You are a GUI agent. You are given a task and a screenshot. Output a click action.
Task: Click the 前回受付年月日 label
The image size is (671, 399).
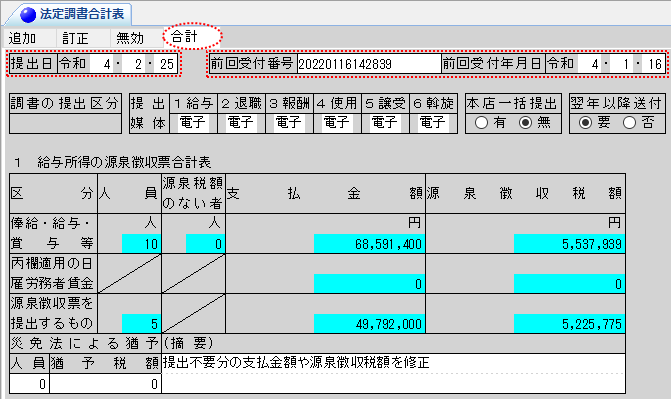492,64
